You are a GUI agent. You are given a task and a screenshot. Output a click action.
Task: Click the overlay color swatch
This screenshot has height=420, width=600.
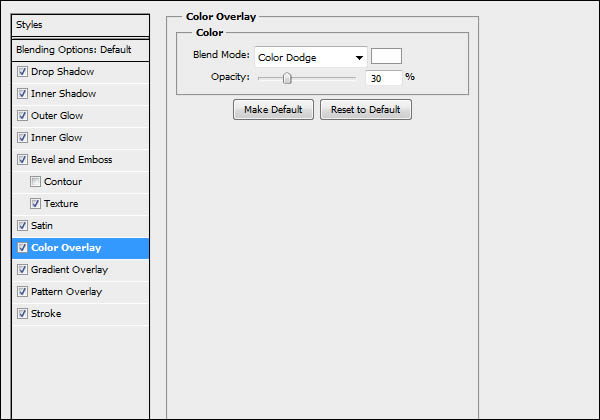(x=386, y=57)
